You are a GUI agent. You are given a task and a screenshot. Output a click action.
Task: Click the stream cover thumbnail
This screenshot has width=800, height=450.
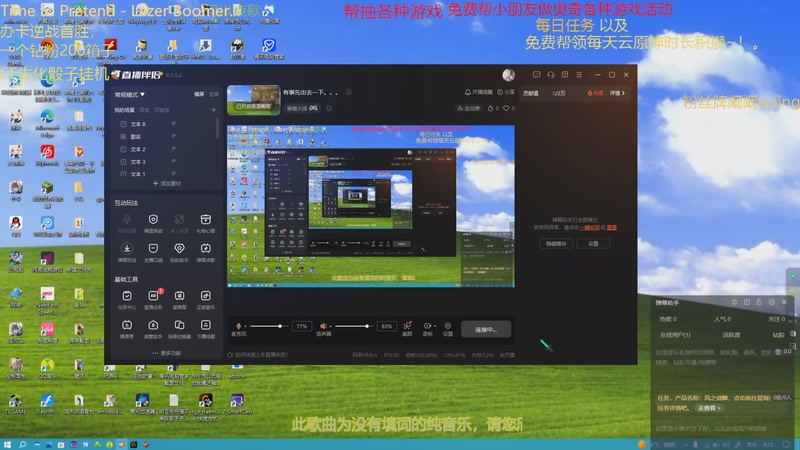click(254, 100)
